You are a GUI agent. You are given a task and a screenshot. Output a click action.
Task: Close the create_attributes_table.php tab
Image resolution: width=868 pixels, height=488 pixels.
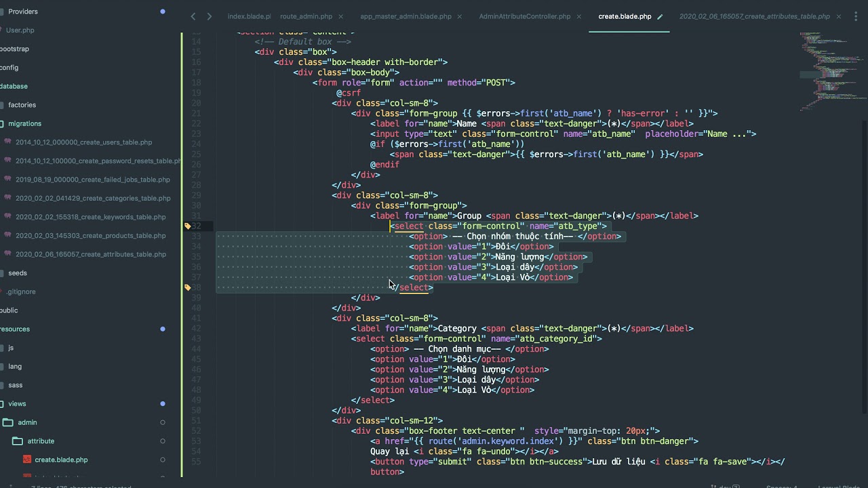838,16
